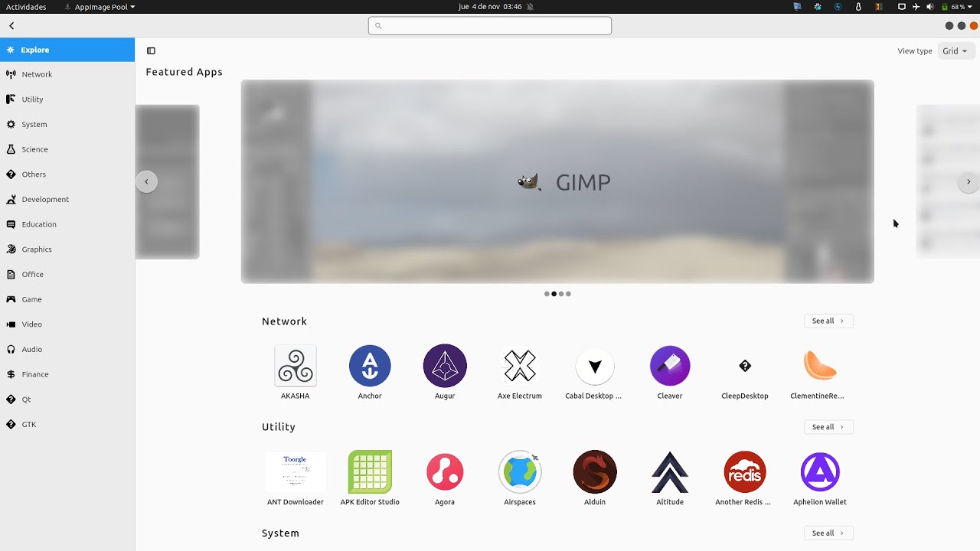Open the Development category
Viewport: 980px width, 551px height.
click(x=67, y=199)
